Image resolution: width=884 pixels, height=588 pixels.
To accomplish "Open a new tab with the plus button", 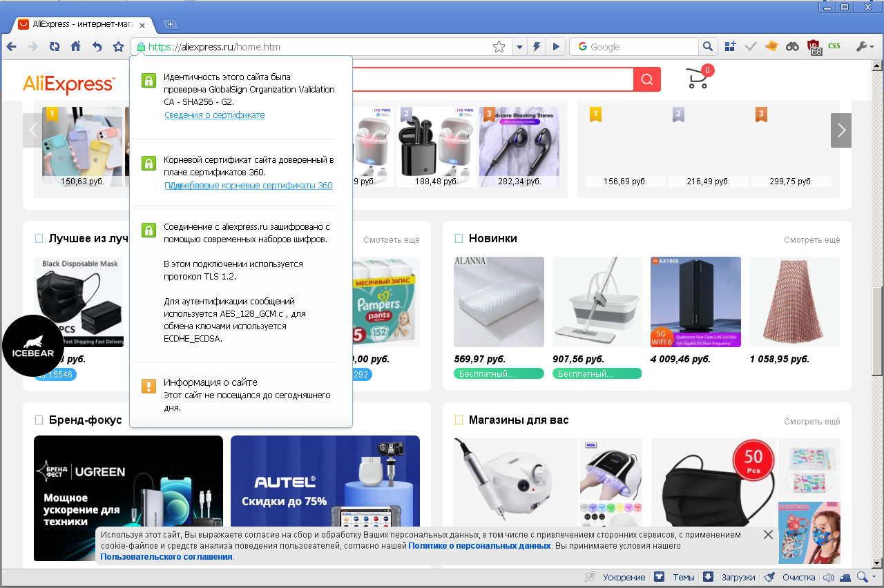I will [x=170, y=24].
